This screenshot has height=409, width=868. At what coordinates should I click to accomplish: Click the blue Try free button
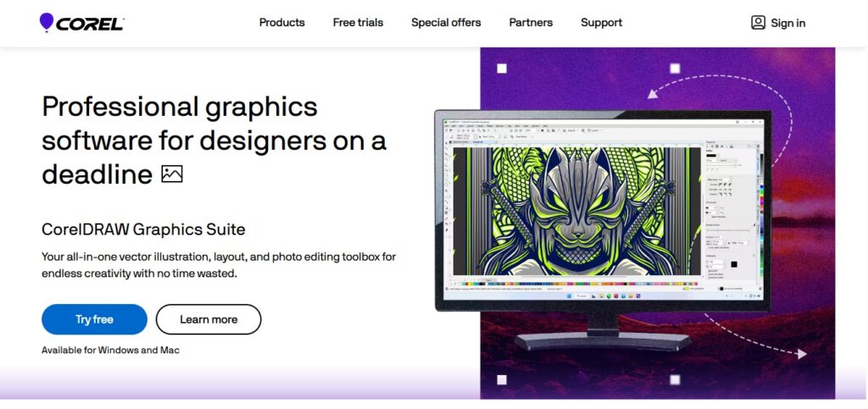(x=95, y=319)
